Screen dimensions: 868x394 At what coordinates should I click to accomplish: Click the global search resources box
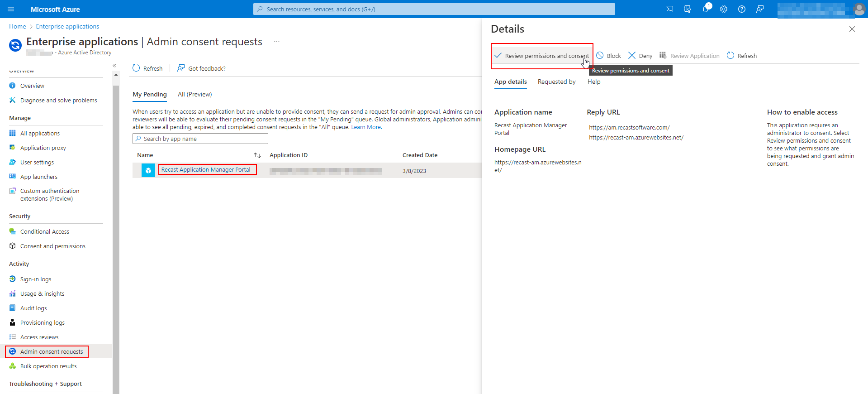(434, 9)
